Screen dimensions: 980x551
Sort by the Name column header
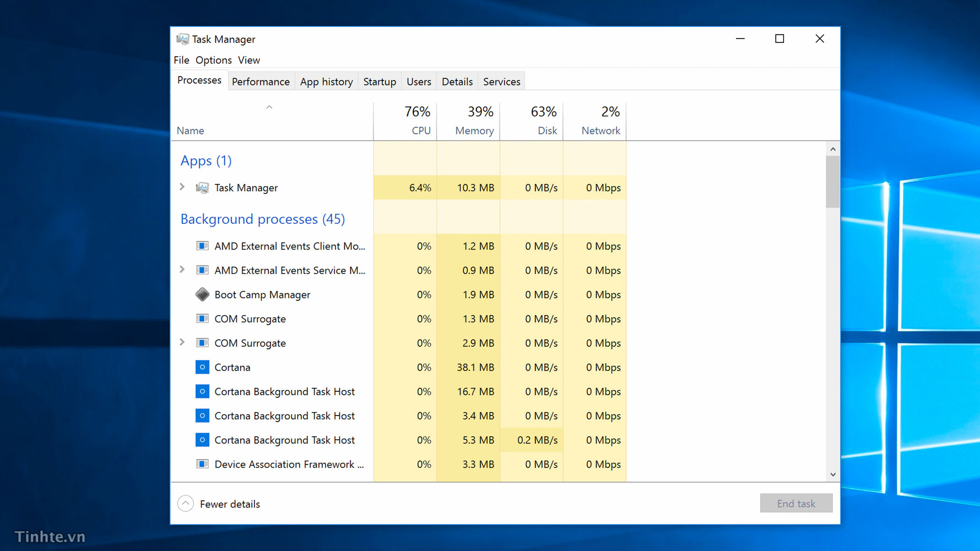272,121
